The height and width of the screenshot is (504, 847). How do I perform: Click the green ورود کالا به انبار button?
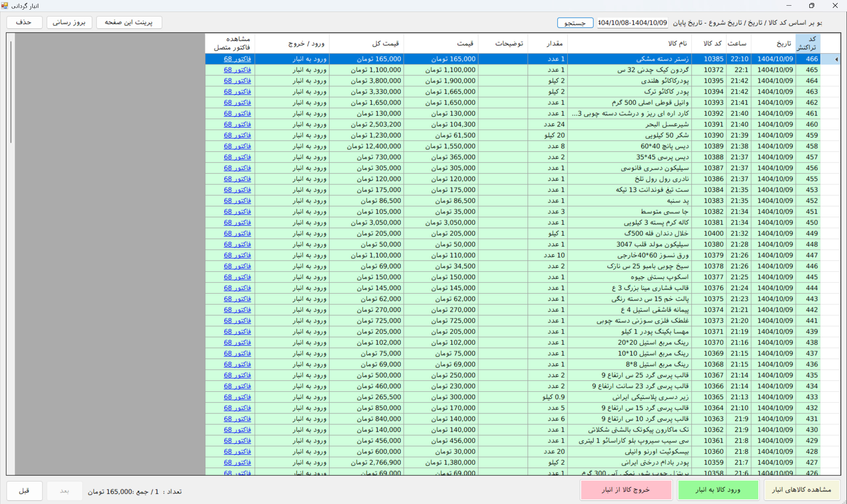coord(718,490)
